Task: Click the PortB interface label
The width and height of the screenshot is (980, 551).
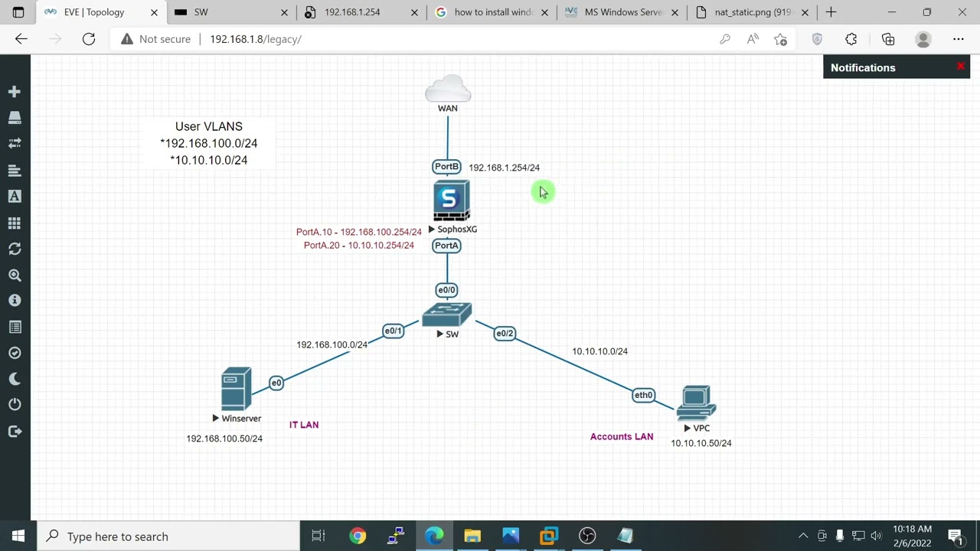Action: pyautogui.click(x=446, y=166)
